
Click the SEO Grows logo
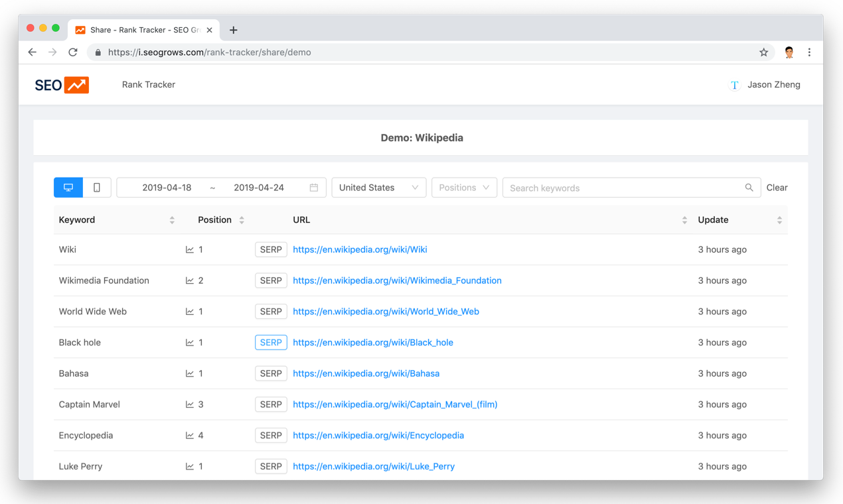click(61, 84)
